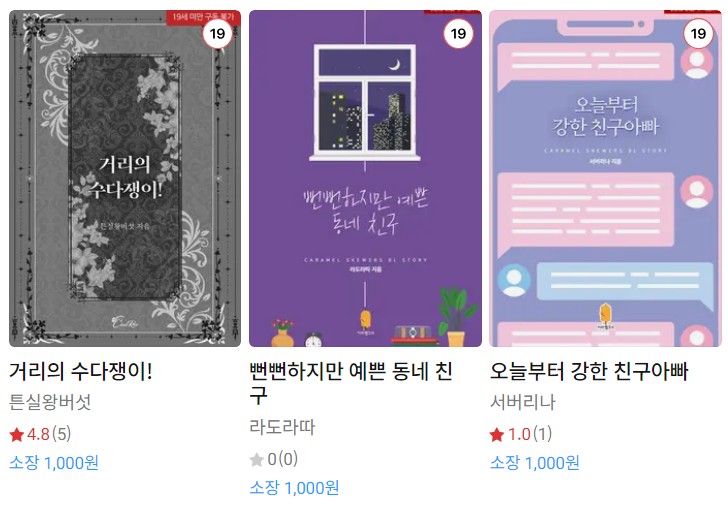This screenshot has height=521, width=728.
Task: Click the crescent moon in the window illustration
Action: (395, 65)
